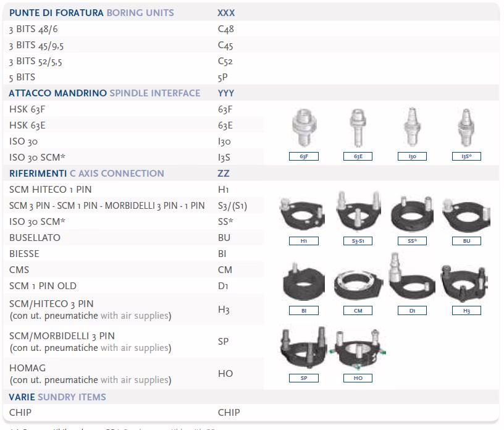Screen dimensions: 504x430
Task: Click the I30 spindle image
Action: click(412, 127)
